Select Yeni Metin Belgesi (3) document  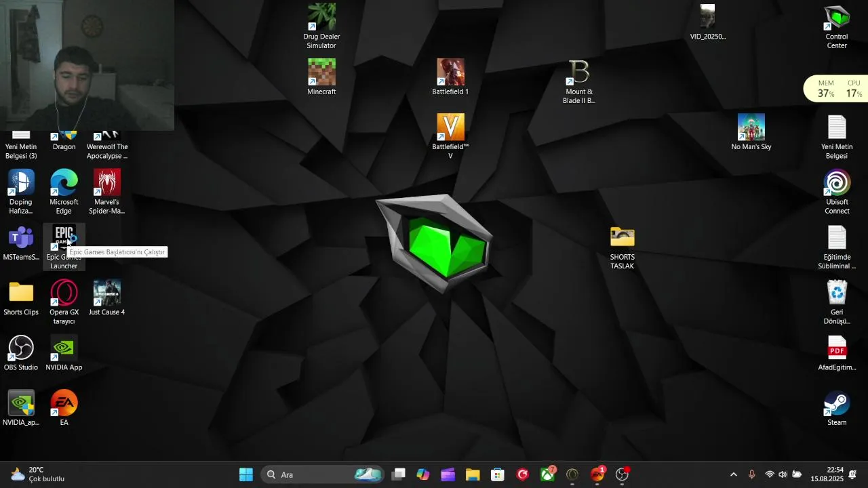click(21, 145)
